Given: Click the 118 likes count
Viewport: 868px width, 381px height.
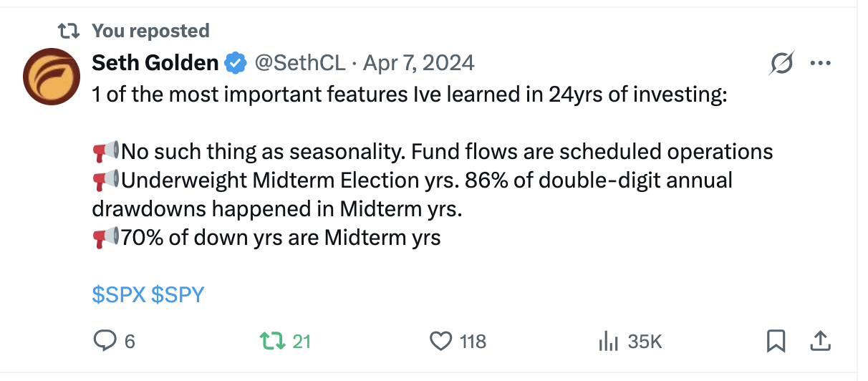Looking at the screenshot, I should (x=473, y=342).
